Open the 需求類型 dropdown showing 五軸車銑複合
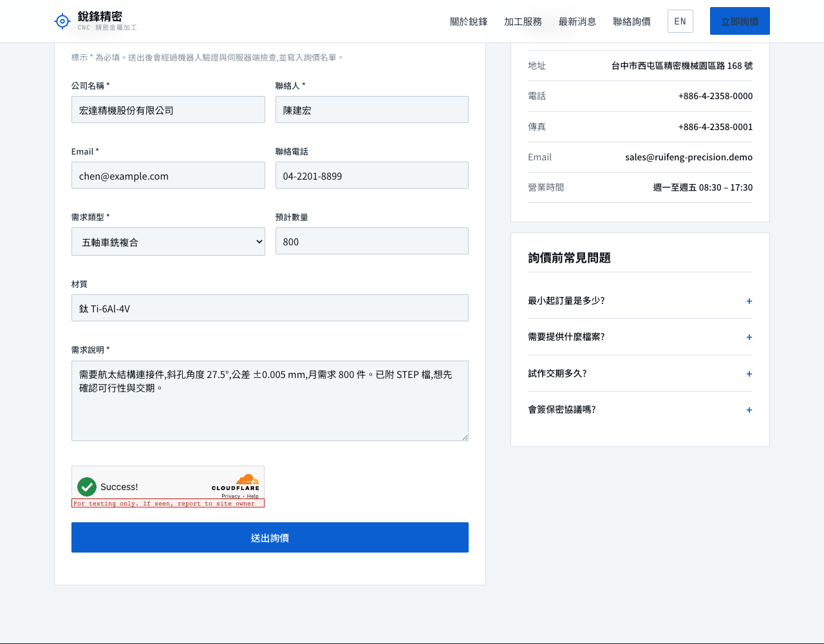 pos(168,241)
